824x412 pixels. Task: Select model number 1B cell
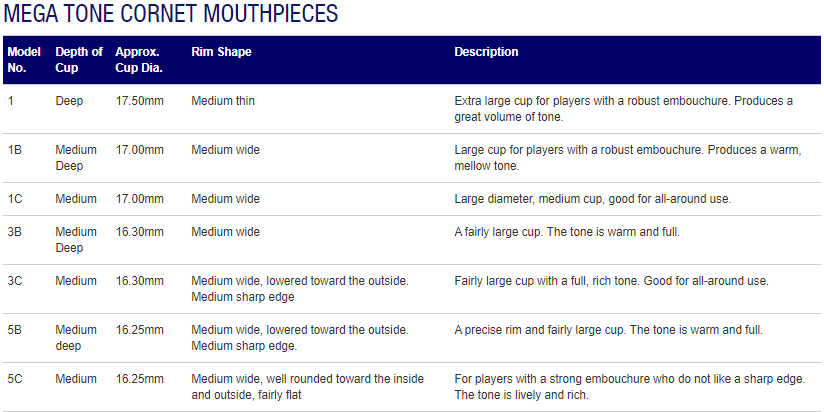15,150
